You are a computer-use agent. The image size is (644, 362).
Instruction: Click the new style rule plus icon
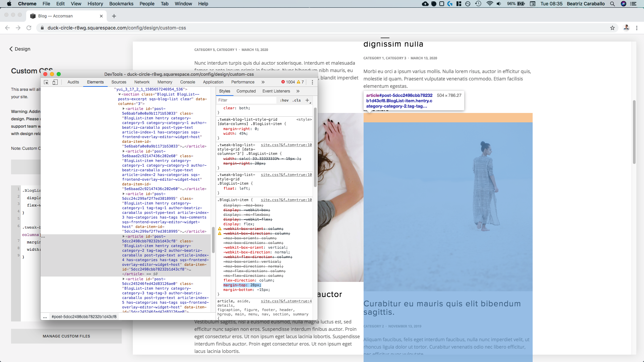(x=307, y=100)
